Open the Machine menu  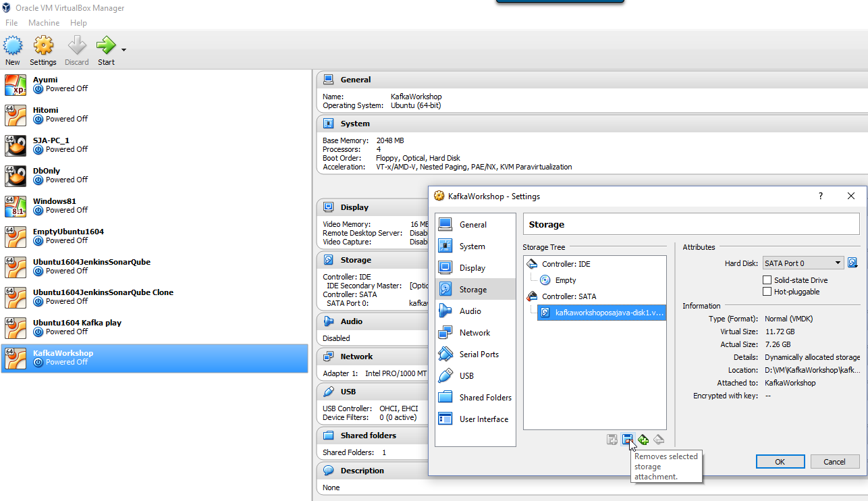coord(44,23)
